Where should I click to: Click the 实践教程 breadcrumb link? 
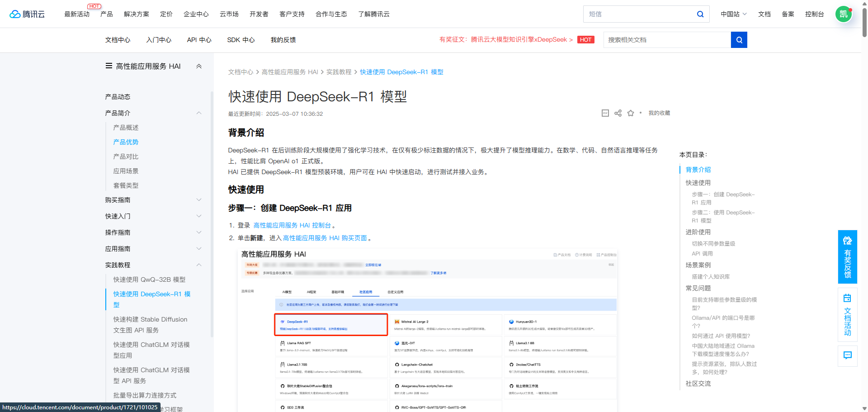[339, 72]
